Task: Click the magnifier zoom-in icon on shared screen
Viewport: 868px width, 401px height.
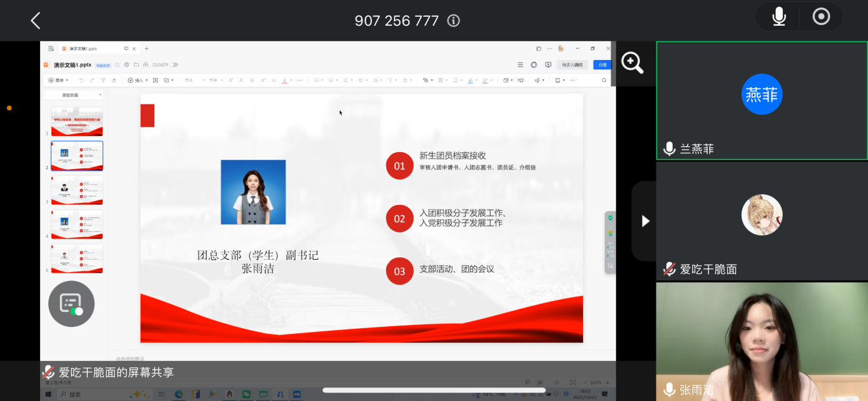Action: [632, 63]
